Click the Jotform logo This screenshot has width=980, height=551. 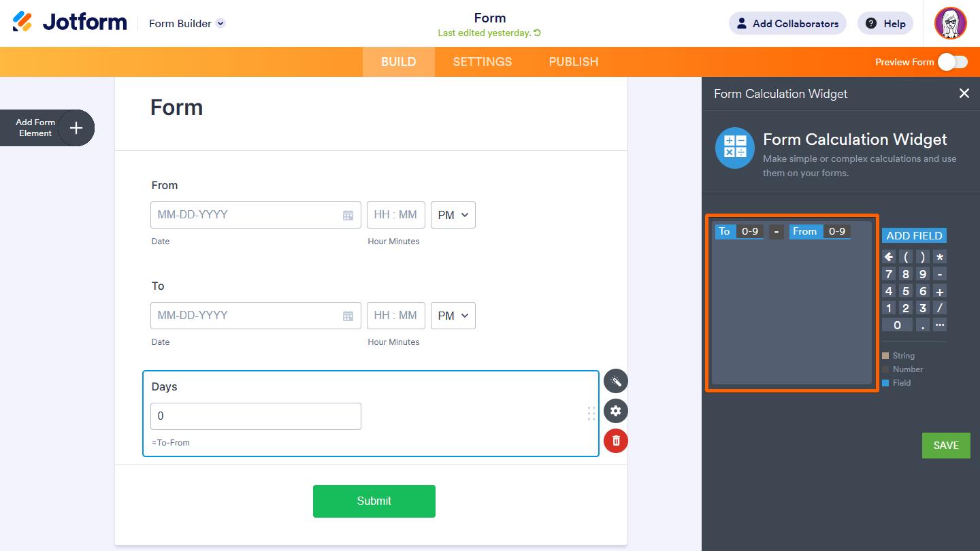69,22
